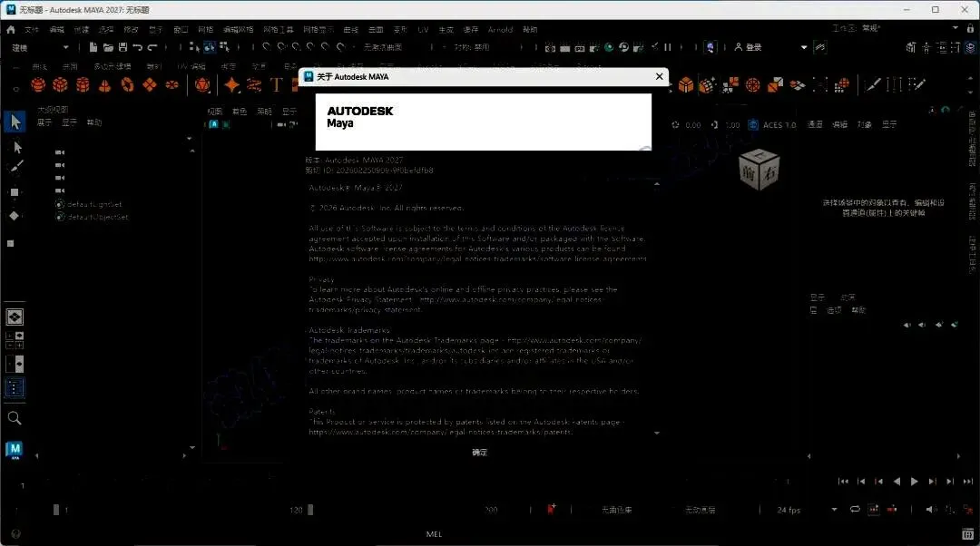Click the Redo arrow icon

(152, 47)
